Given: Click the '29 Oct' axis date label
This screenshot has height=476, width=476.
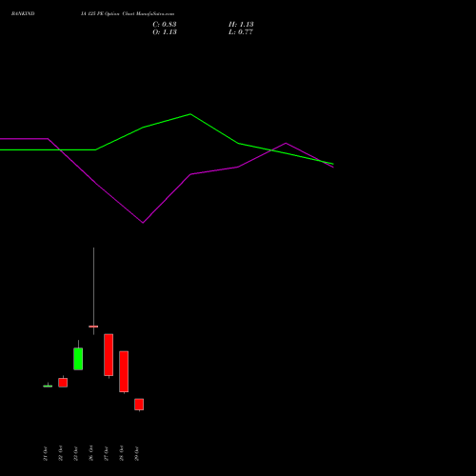Looking at the screenshot, I should pyautogui.click(x=137, y=454).
